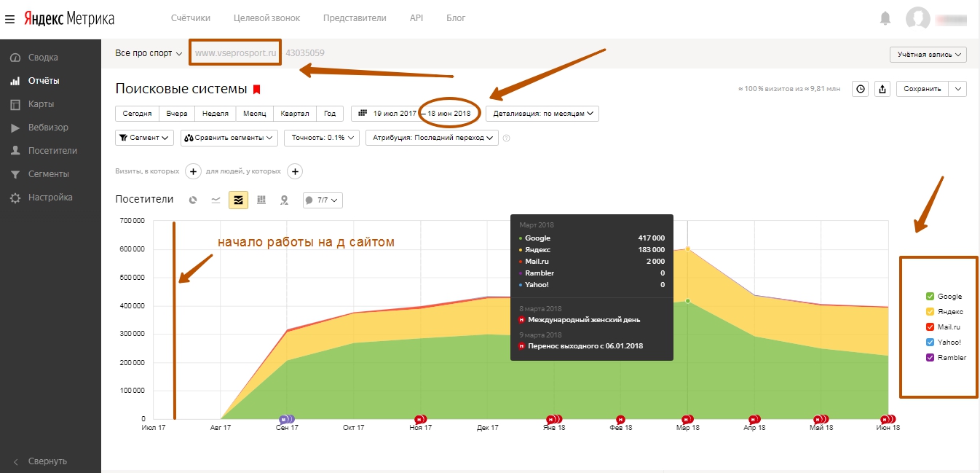Screen dimensions: 980x473
Task: Open Отчёты in the sidebar
Action: (44, 81)
